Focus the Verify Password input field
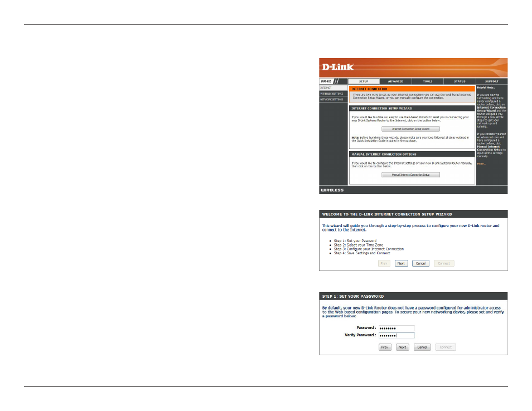 tap(396, 335)
